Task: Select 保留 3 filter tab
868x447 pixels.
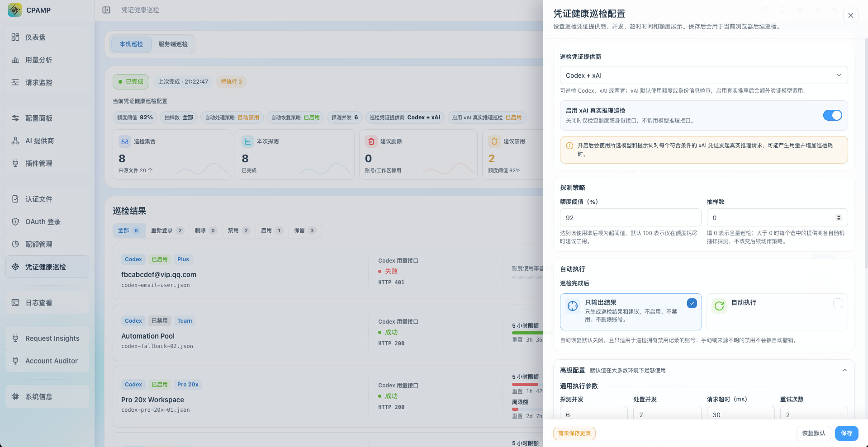Action: click(x=305, y=231)
